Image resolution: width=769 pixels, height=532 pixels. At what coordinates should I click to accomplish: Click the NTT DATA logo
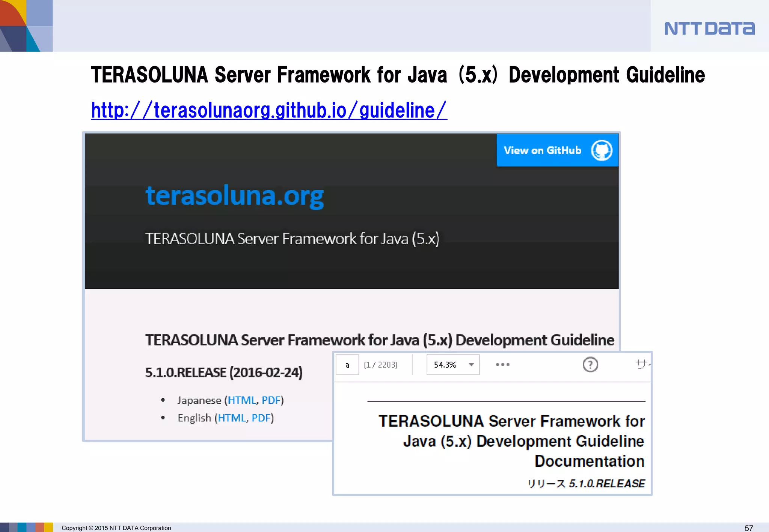click(709, 29)
